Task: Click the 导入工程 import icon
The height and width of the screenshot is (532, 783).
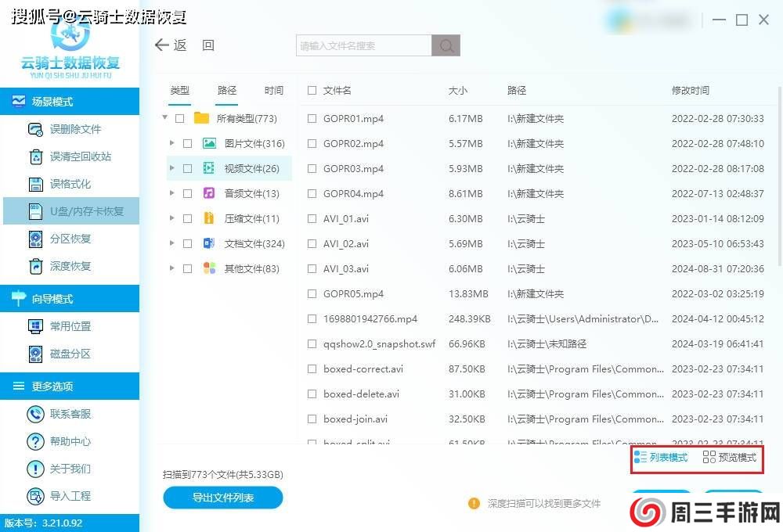Action: coord(35,496)
